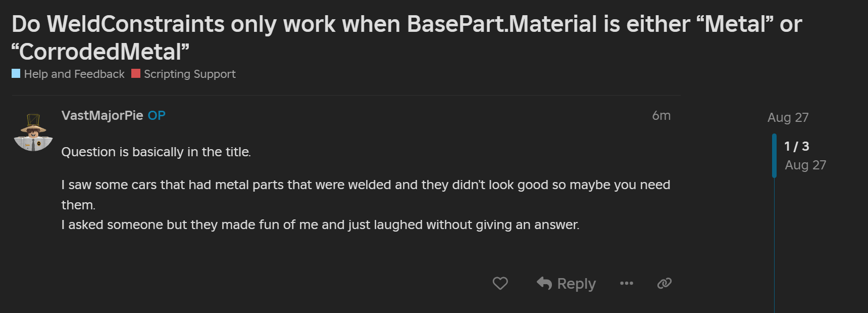The image size is (868, 313).
Task: Open VastMajorPie's avatar picture
Action: [33, 132]
